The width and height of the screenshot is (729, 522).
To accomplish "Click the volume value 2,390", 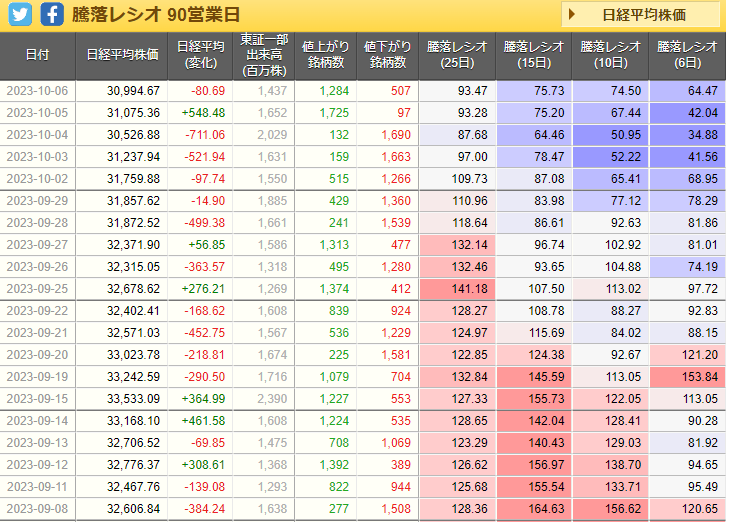I will pos(272,399).
